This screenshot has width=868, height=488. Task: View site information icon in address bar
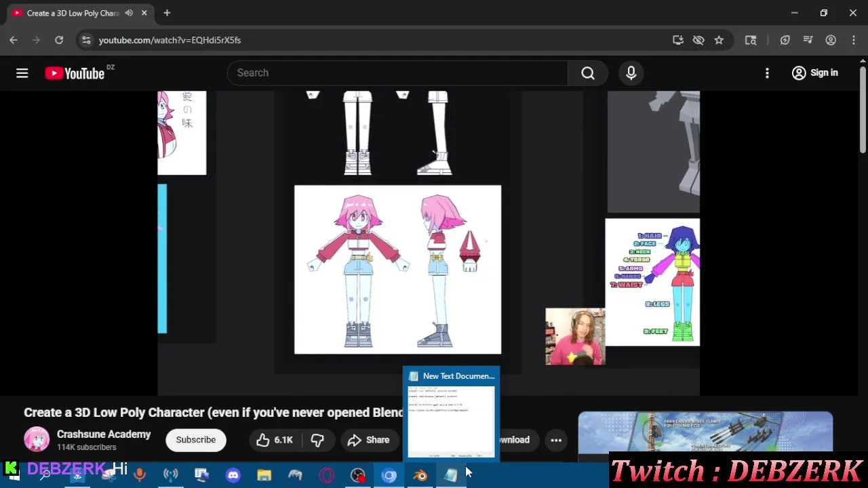86,40
